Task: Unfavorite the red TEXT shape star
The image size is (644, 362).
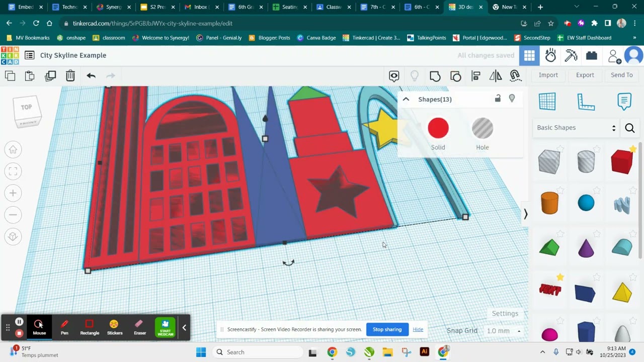Action: [560, 277]
